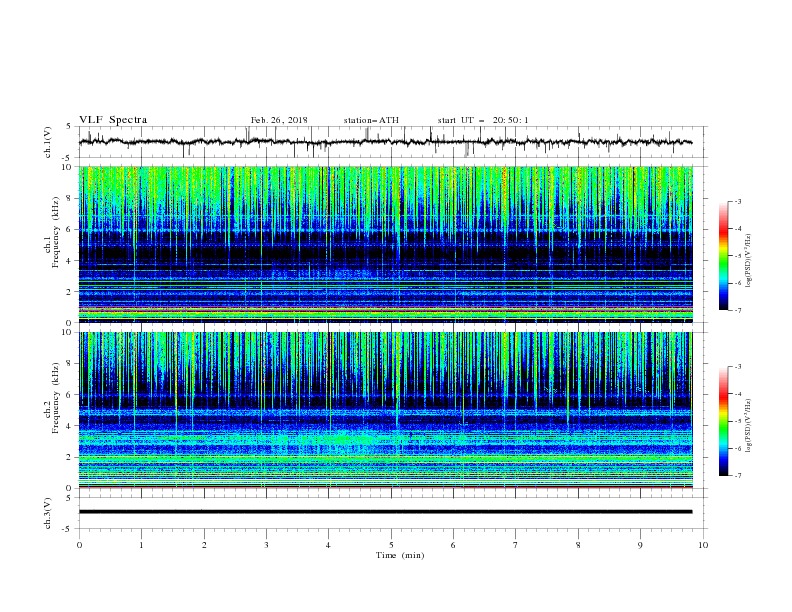Click the "-7" tick on ch.1 colorbar
The width and height of the screenshot is (792, 612).
[737, 311]
